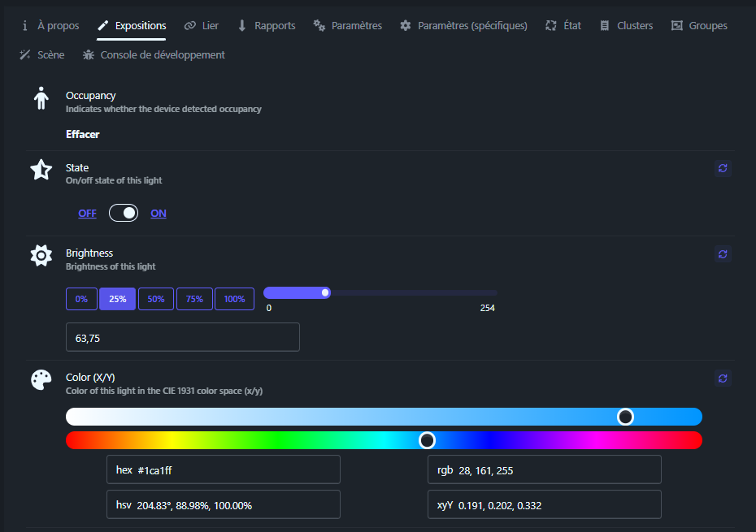This screenshot has width=756, height=532.
Task: Select the star icon beside State
Action: 41,171
